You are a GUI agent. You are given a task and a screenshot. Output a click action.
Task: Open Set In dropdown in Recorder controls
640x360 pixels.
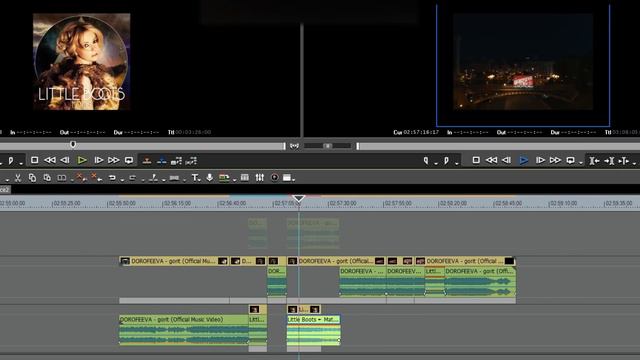436,163
